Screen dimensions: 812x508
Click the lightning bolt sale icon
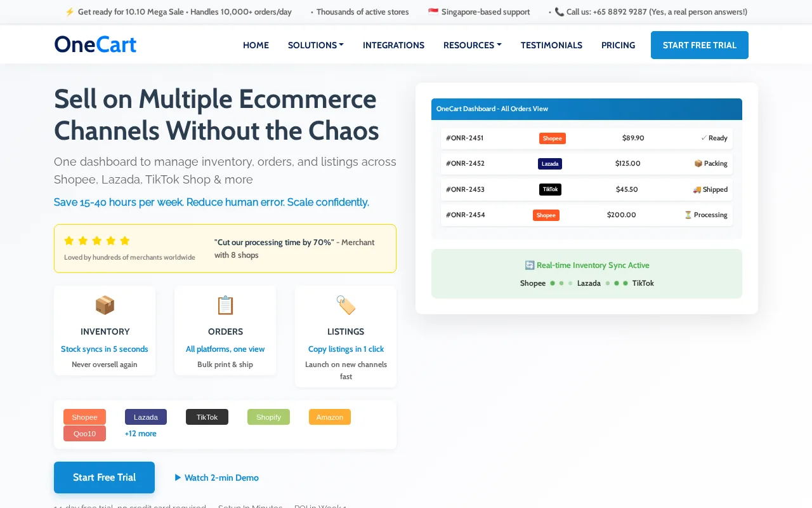click(x=70, y=12)
